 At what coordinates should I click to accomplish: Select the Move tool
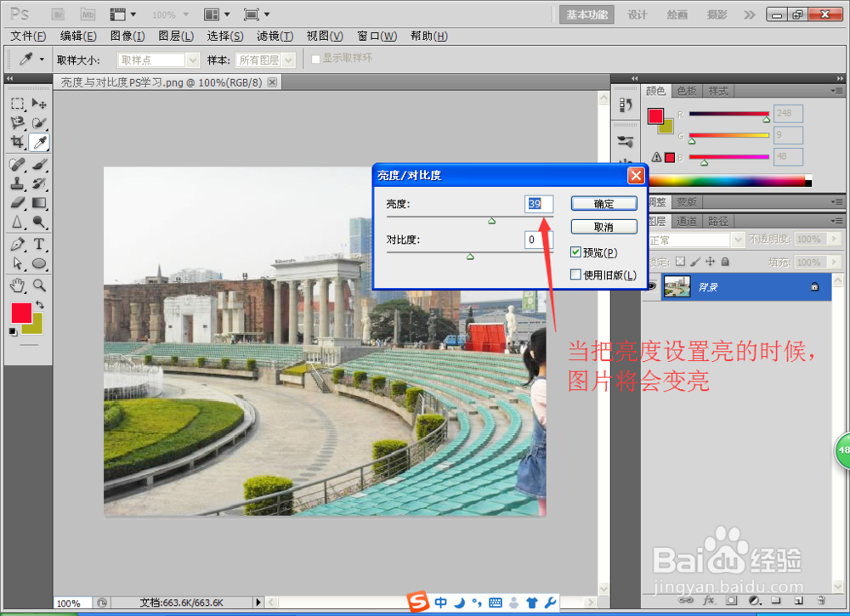tap(39, 104)
